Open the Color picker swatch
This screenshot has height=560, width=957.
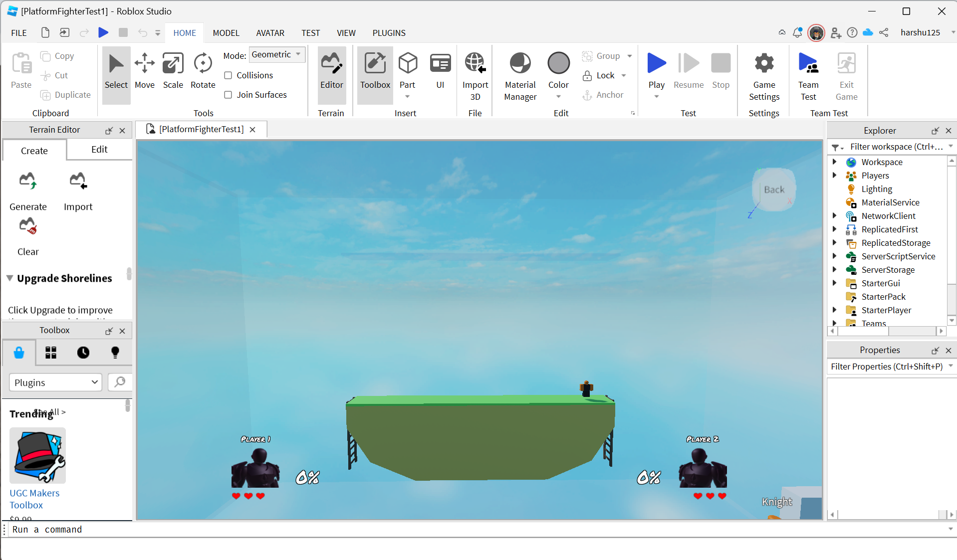coord(558,64)
